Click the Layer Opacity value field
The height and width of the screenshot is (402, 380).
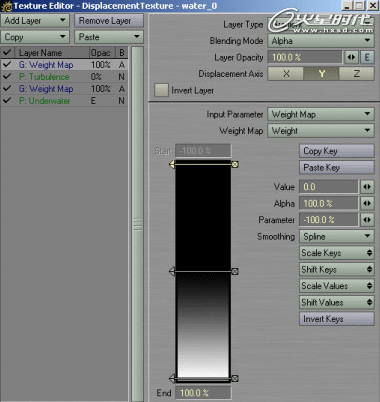click(305, 57)
